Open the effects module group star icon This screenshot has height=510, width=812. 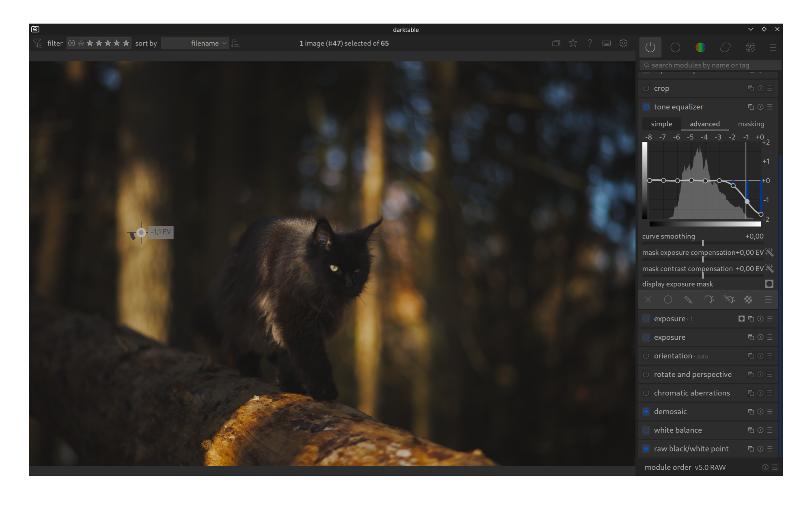[750, 48]
